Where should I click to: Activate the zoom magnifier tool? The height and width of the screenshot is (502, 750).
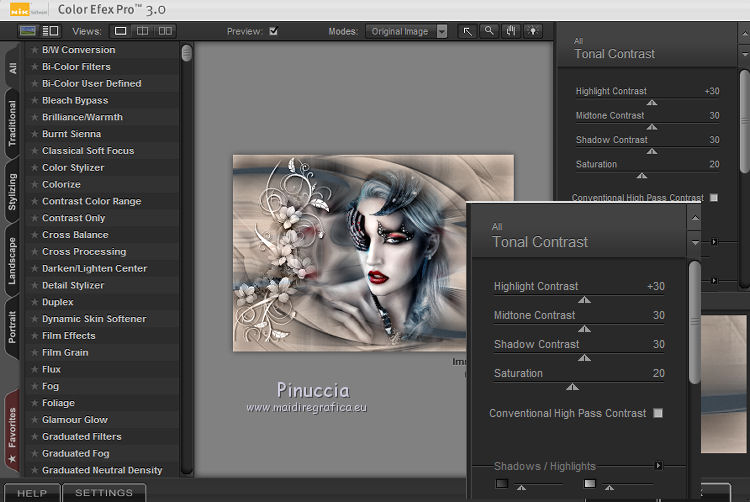(489, 31)
